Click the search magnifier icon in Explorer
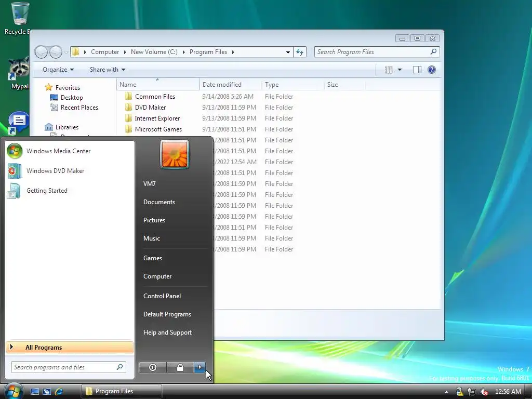Viewport: 532px width, 399px height. 433,51
